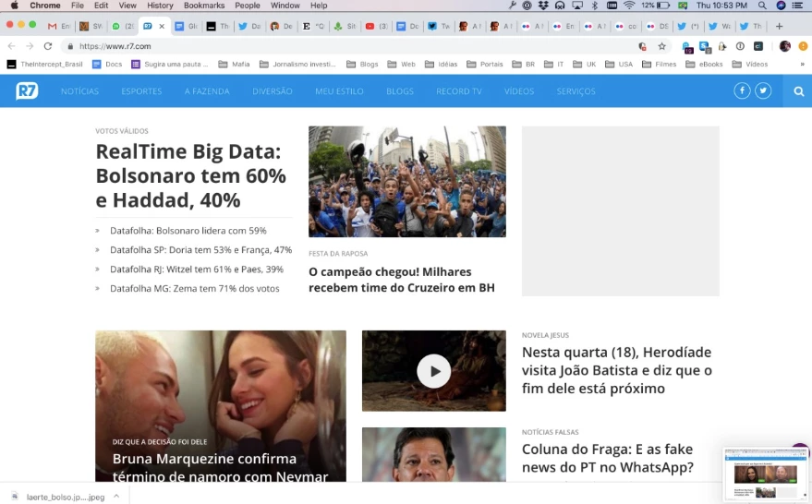Open Chrome History menu
The image size is (812, 504).
pos(160,6)
